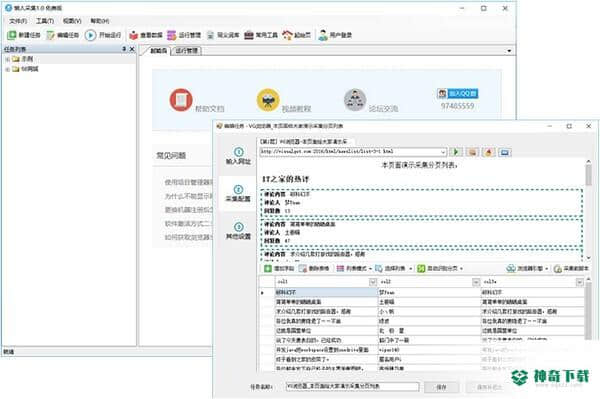Click the QQ group number 97485559

[458, 106]
